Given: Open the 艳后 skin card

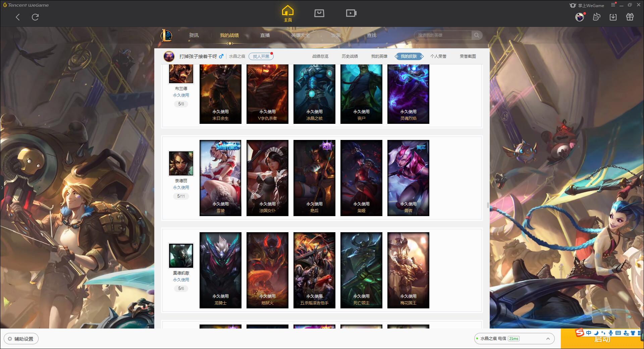Looking at the screenshot, I should (x=314, y=178).
